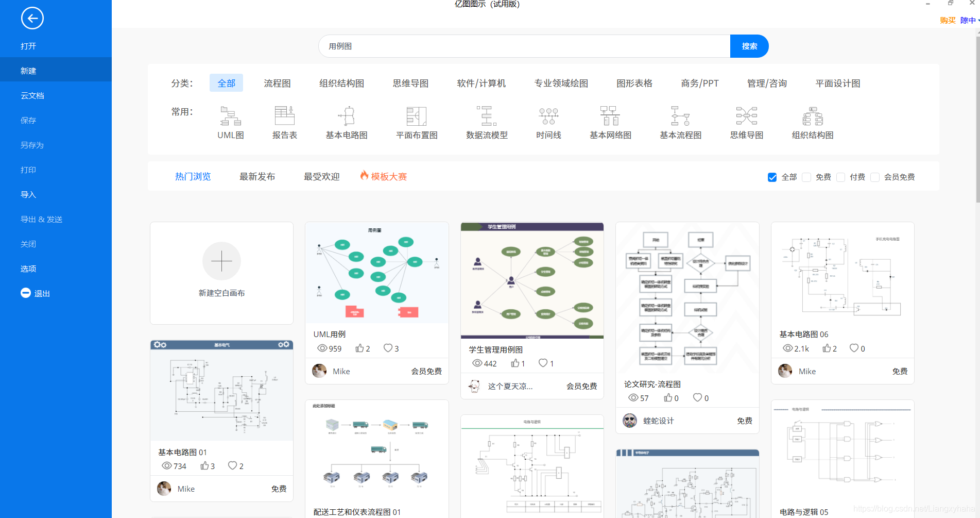Viewport: 980px width, 518px height.
Task: Select the 商务/PPT category
Action: [700, 83]
